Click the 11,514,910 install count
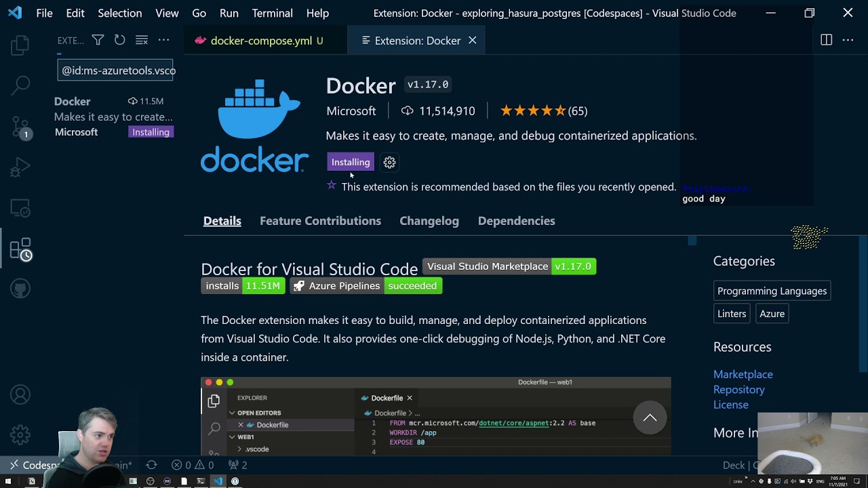 point(438,111)
